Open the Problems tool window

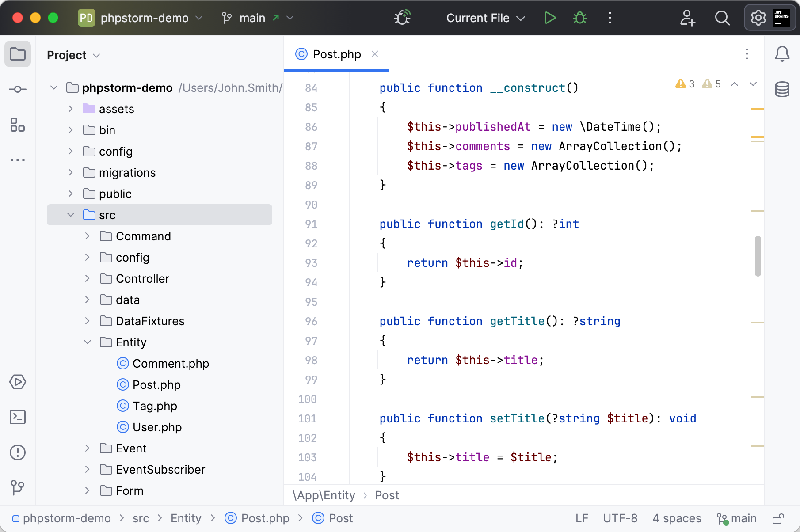(18, 452)
